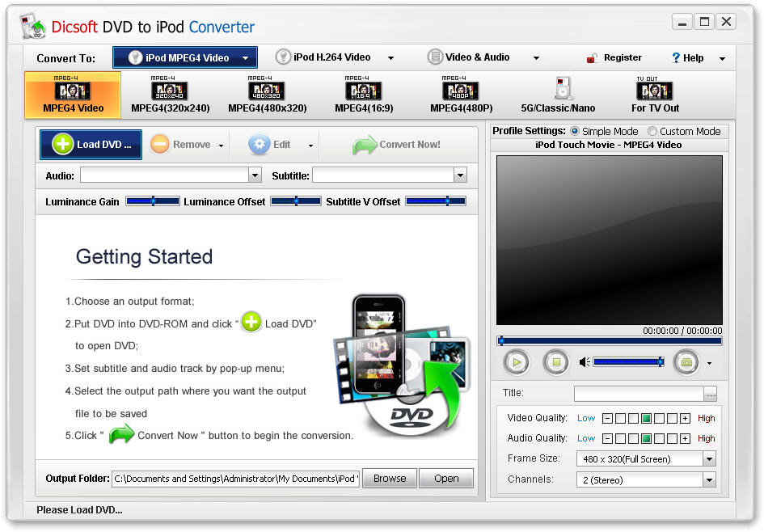Click the video preview screen
The width and height of the screenshot is (764, 532).
(610, 240)
